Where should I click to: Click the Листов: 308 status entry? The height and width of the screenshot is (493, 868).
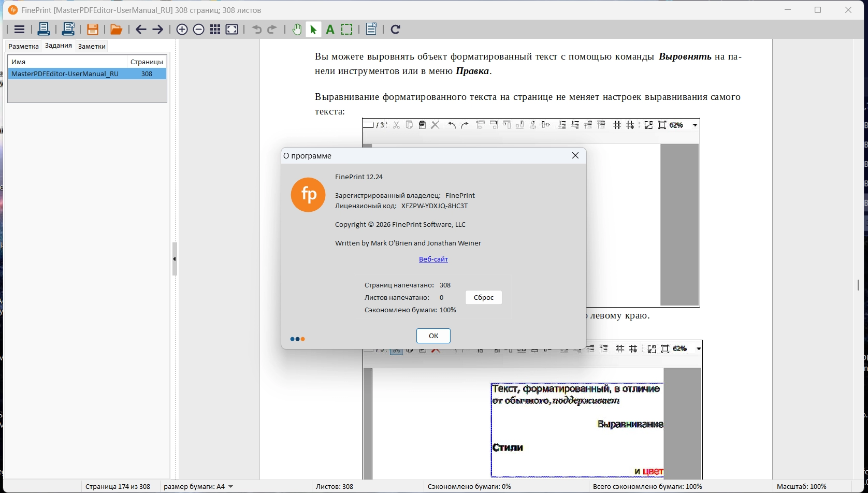335,487
